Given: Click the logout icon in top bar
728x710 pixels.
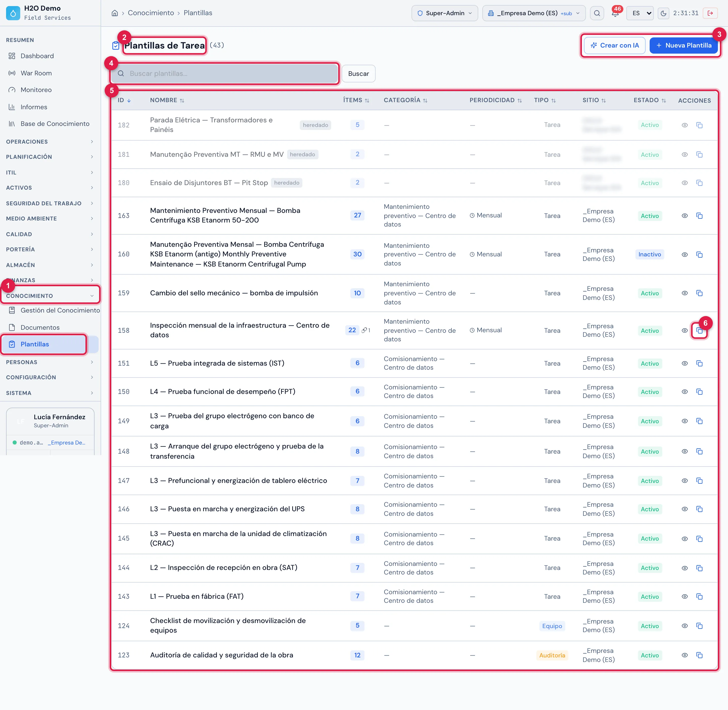Looking at the screenshot, I should (x=710, y=13).
